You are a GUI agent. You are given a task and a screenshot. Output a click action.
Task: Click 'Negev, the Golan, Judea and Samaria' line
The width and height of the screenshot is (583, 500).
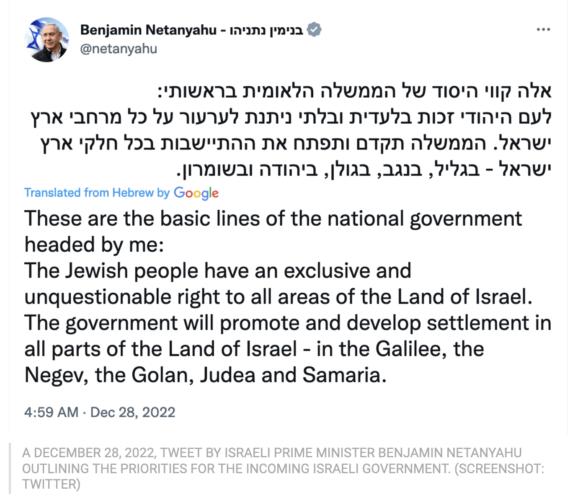point(205,375)
